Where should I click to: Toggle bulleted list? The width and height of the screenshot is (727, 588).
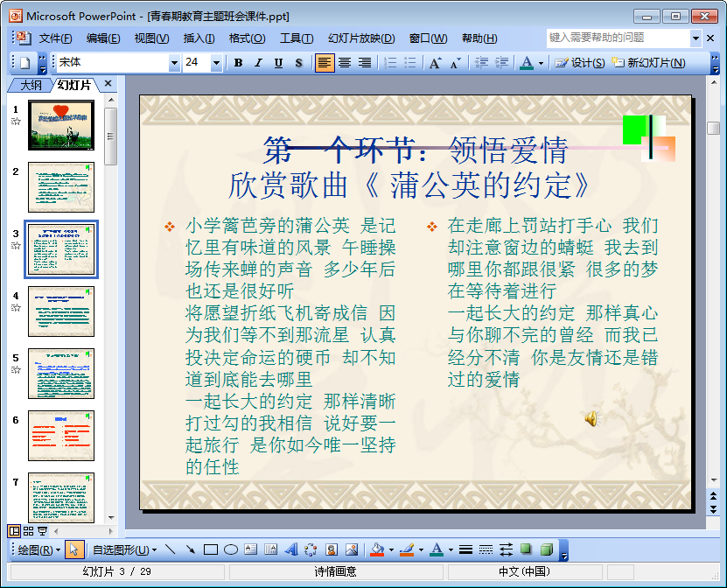click(410, 63)
